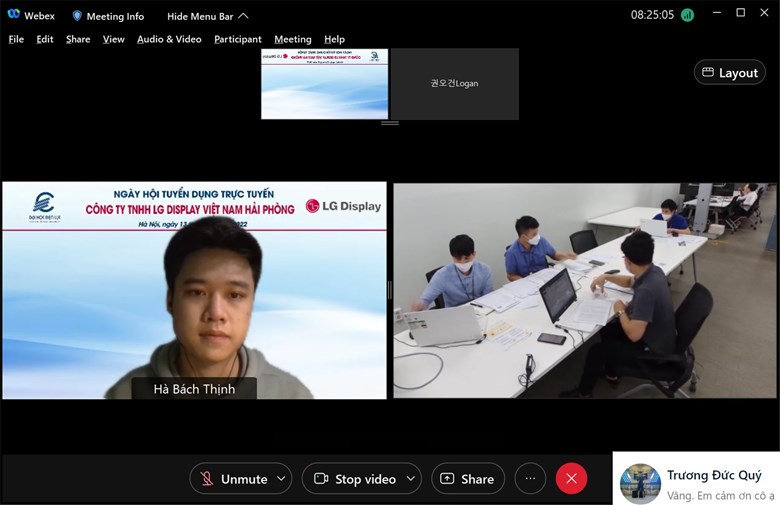Expand video options arrow beside Stop video
Viewport: 780px width, 505px height.
pos(410,479)
